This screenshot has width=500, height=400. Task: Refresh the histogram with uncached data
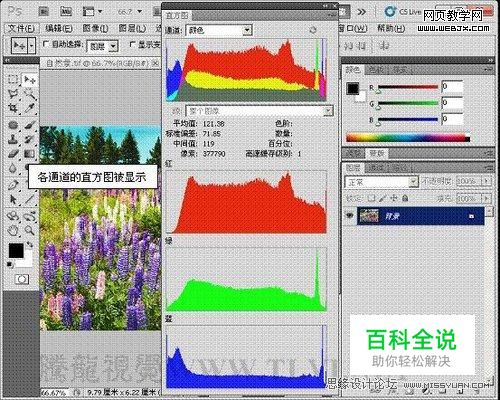[313, 30]
